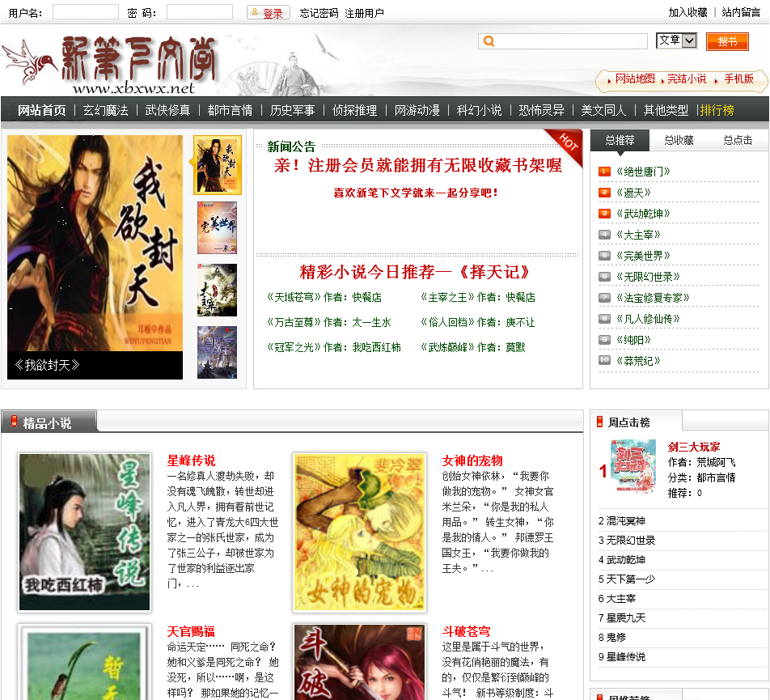Viewport: 770px width, 700px height.
Task: Open the 星峰传说 title link
Action: (191, 460)
